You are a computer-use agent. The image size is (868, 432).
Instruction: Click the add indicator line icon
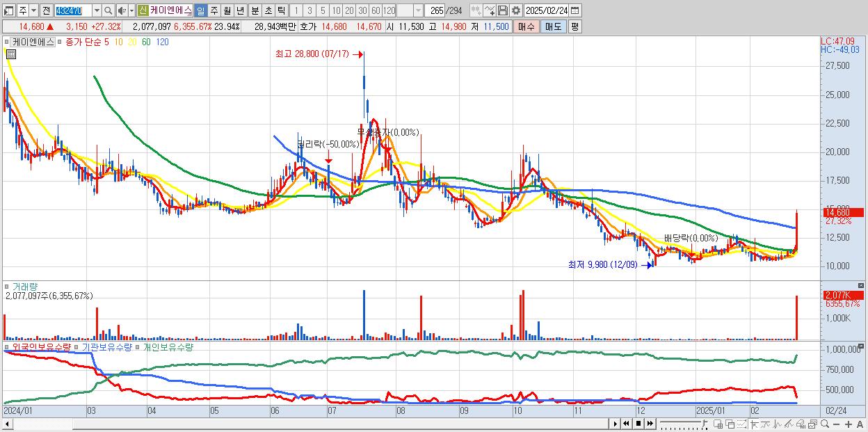490,10
